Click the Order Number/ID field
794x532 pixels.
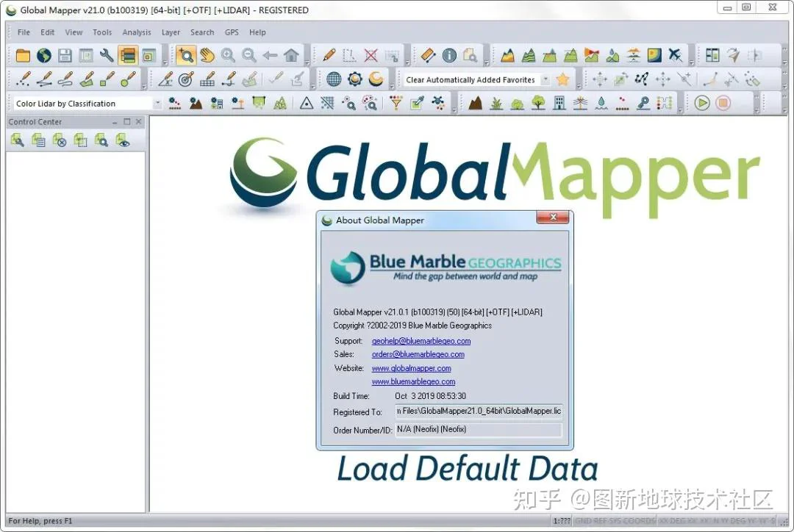[479, 429]
